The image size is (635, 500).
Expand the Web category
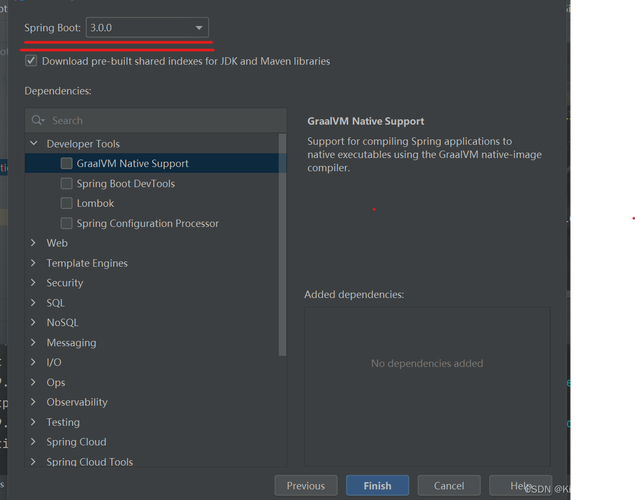[34, 243]
